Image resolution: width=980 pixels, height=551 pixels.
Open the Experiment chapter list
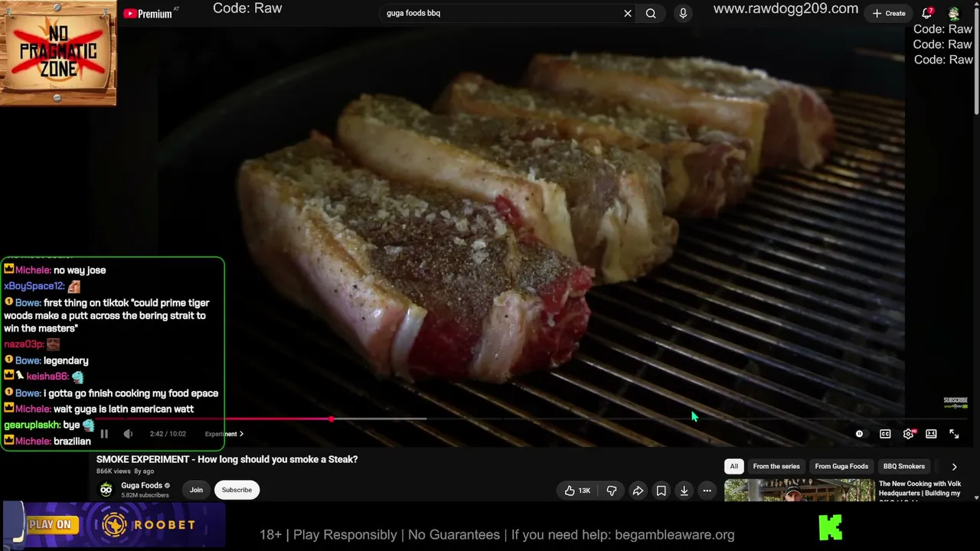tap(224, 434)
